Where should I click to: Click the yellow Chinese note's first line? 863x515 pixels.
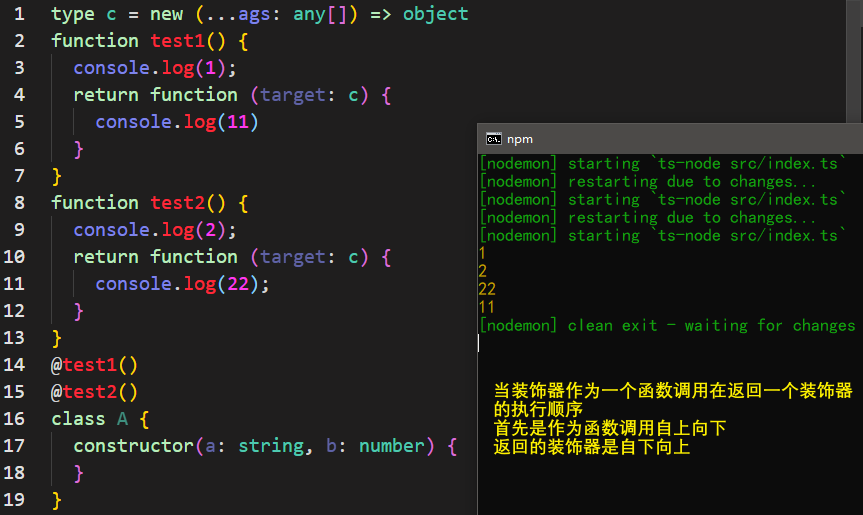(673, 391)
